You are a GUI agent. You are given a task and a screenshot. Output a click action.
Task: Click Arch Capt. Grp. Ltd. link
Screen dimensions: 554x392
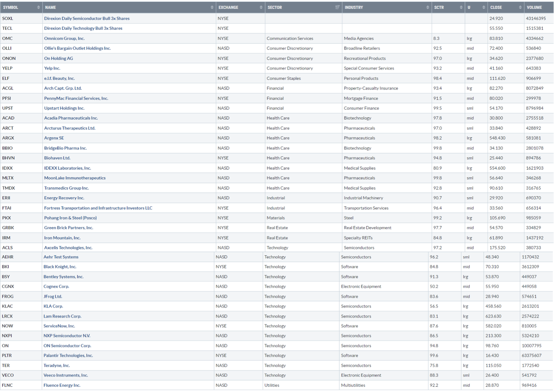point(63,88)
